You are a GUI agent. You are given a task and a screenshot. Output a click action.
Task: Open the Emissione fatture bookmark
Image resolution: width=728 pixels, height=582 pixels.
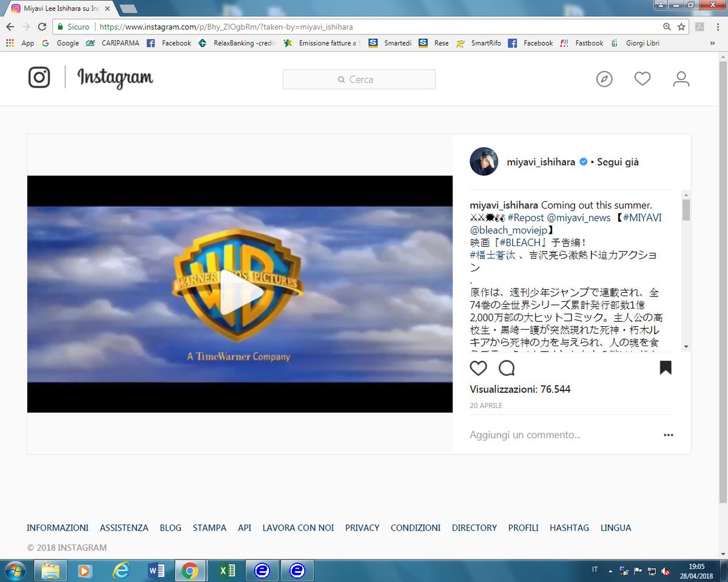pos(322,43)
